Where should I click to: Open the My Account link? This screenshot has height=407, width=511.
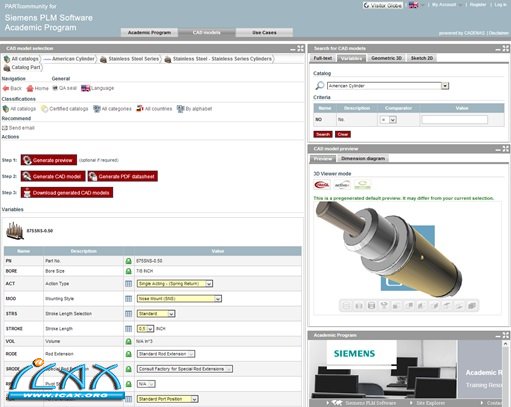(444, 5)
